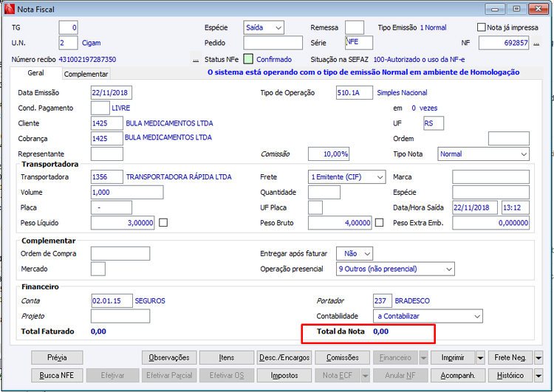Image resolution: width=554 pixels, height=392 pixels.
Task: Click the Remessa input field
Action: tap(355, 27)
